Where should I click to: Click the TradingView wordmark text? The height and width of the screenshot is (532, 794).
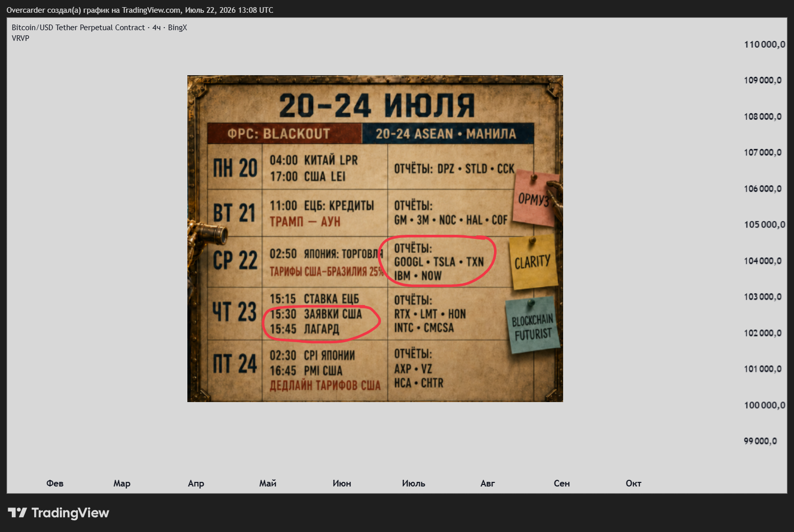coord(70,513)
